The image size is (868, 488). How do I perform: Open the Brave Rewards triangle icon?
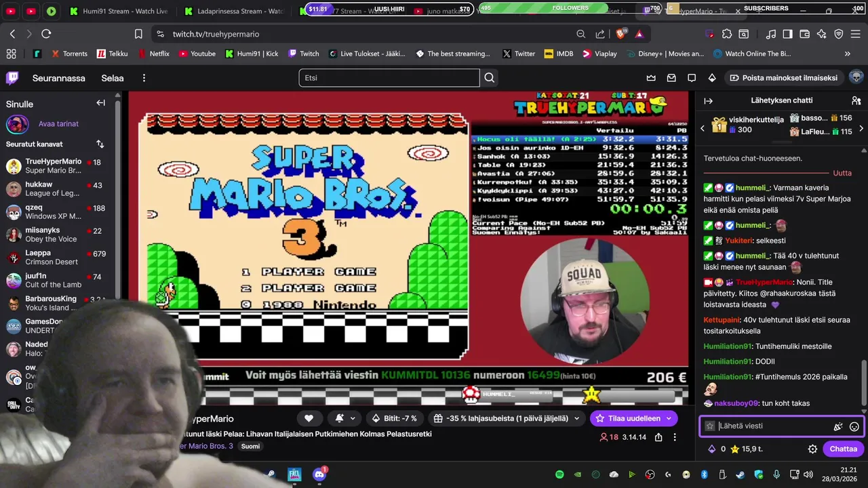[x=639, y=34]
